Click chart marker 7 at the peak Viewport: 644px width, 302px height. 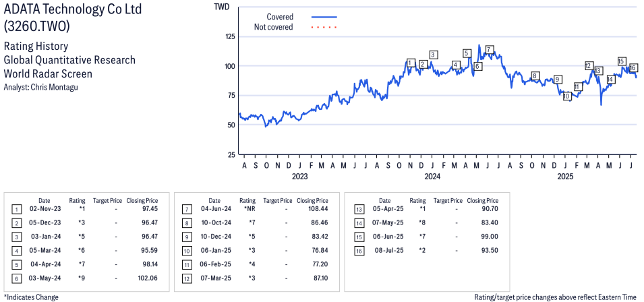coord(489,50)
